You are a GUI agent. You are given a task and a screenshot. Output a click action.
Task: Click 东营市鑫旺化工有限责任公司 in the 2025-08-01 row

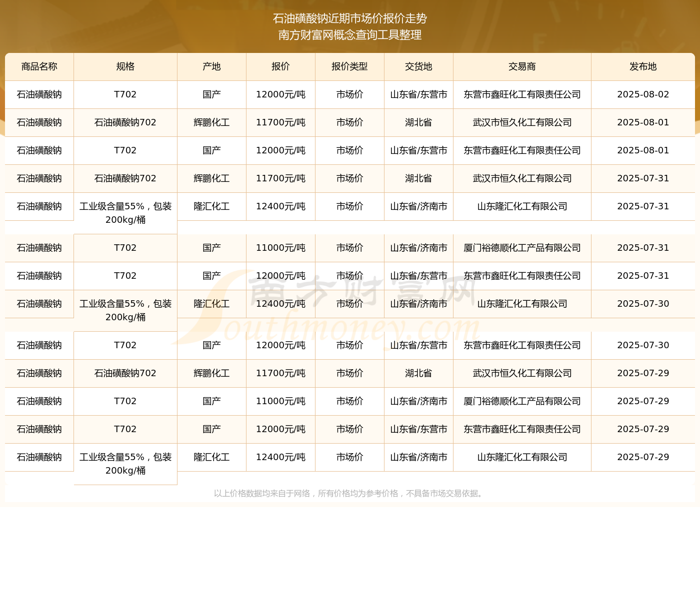pos(522,150)
